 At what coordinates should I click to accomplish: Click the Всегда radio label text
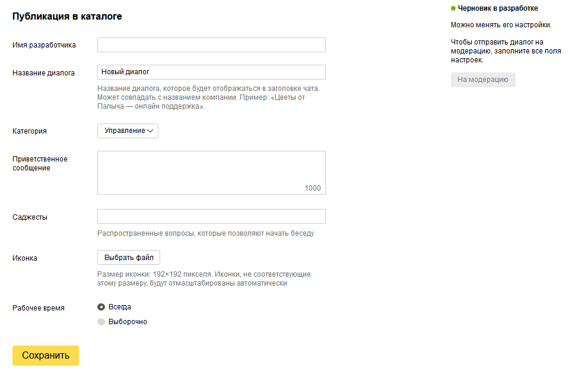(120, 307)
